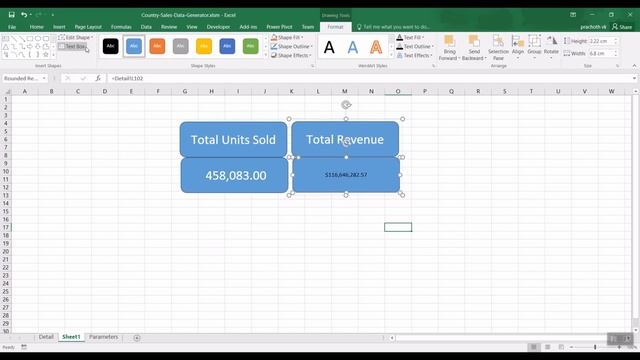Click the Edit Shape button
The width and height of the screenshot is (640, 360).
point(76,37)
